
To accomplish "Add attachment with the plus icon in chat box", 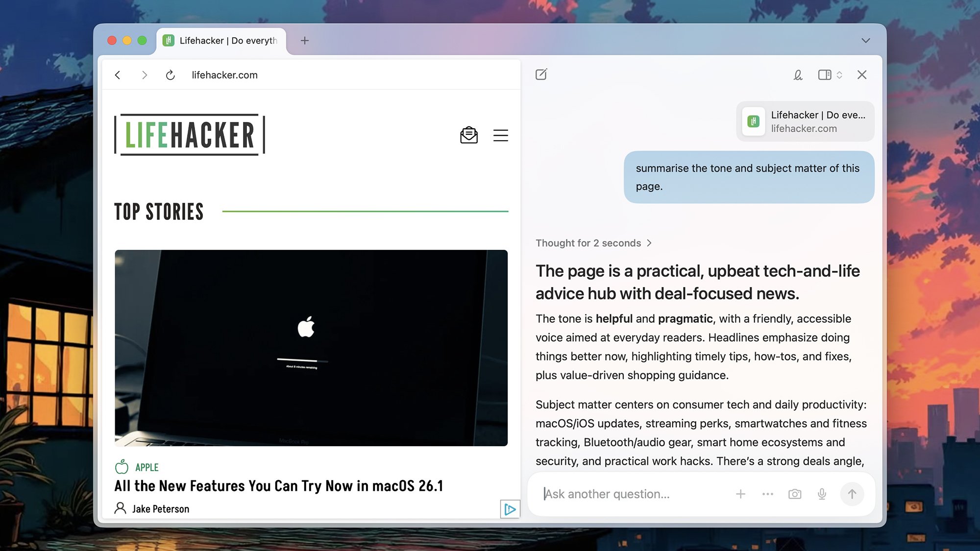I will [x=740, y=494].
